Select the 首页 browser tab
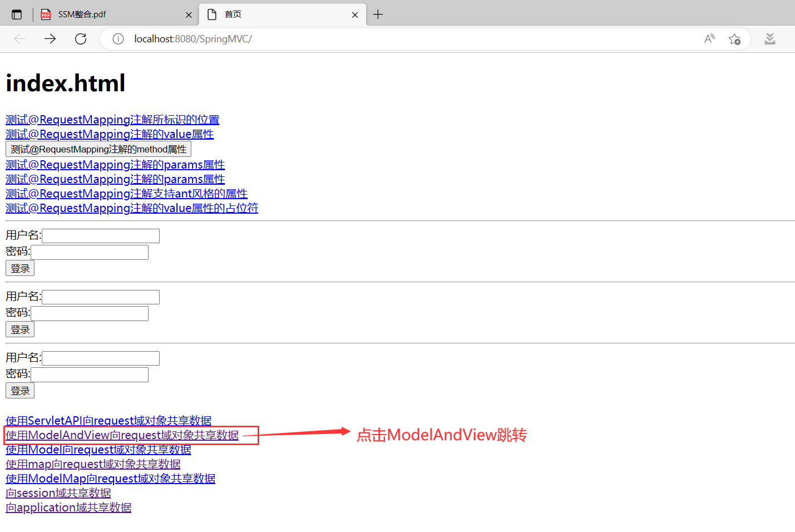This screenshot has height=532, width=795. click(x=283, y=14)
